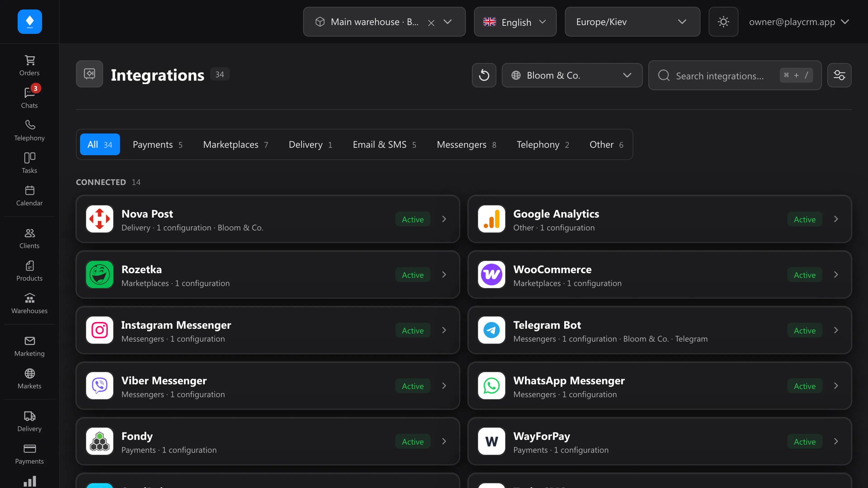
Task: Open Marketing sidebar item
Action: click(29, 346)
